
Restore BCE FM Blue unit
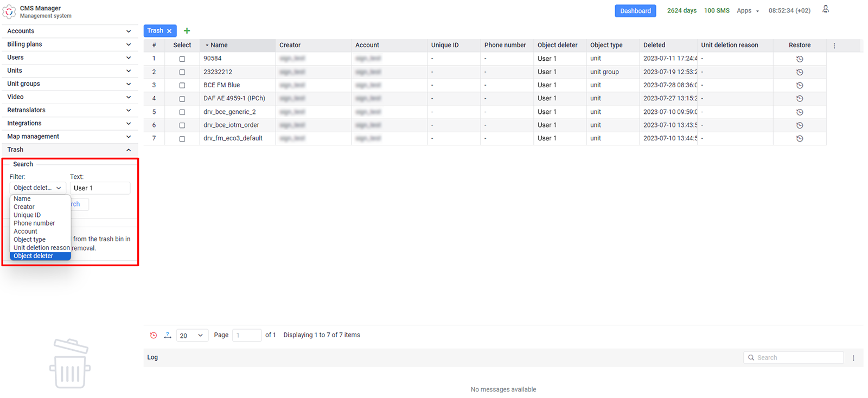point(800,85)
